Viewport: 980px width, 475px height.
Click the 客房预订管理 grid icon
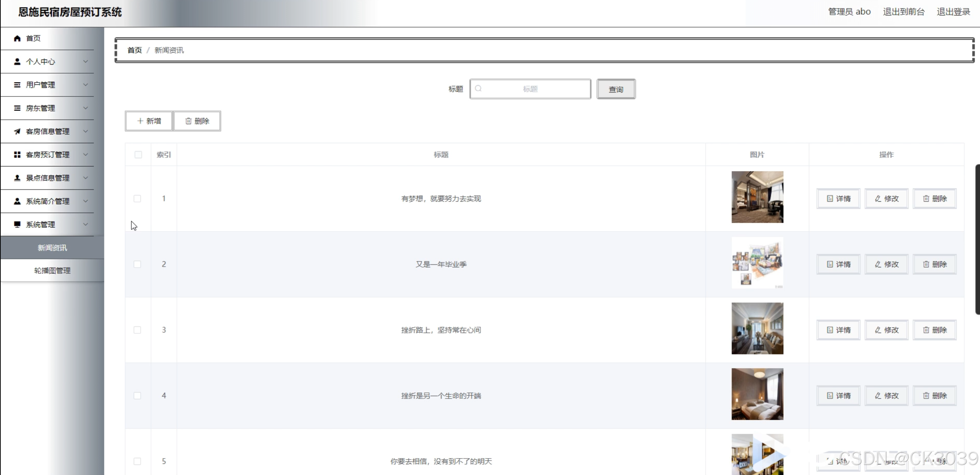pos(17,155)
